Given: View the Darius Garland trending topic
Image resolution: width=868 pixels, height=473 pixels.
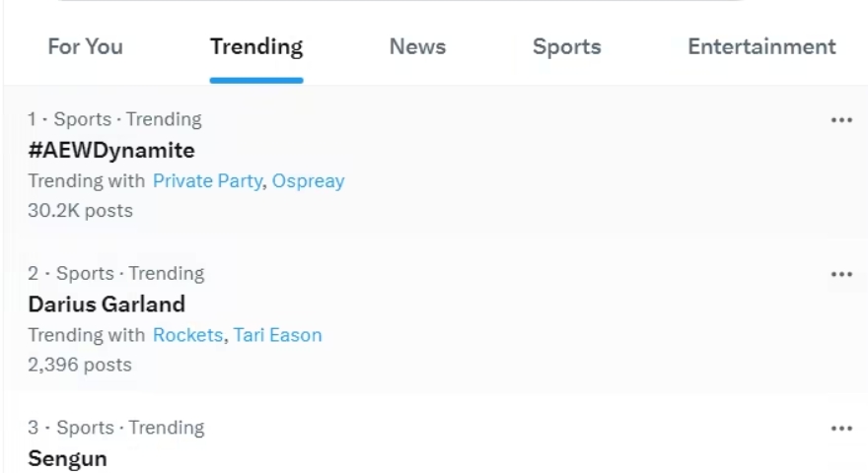Looking at the screenshot, I should pyautogui.click(x=107, y=304).
